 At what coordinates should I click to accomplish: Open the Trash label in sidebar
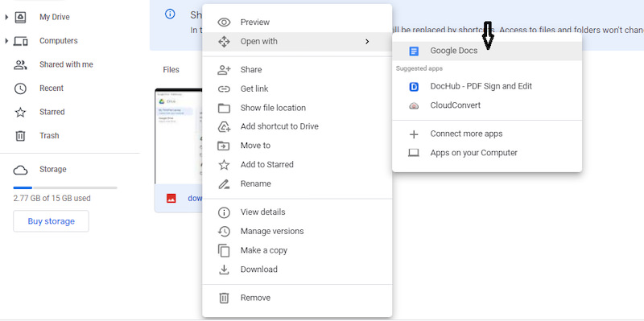pos(49,136)
